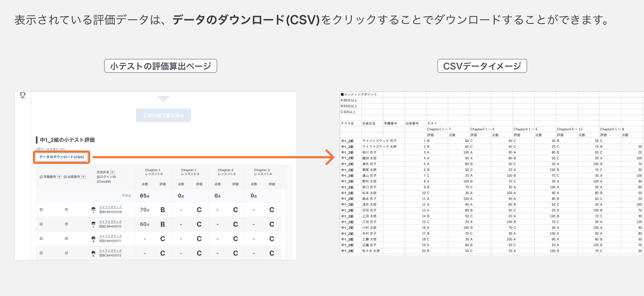Click 学籍番号 icon in BCMH00010 row
This screenshot has height=296, width=644.
pos(41,224)
